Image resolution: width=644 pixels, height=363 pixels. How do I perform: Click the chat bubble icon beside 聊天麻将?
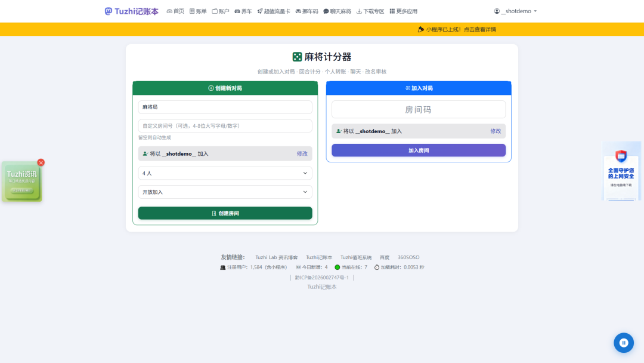pos(326,11)
